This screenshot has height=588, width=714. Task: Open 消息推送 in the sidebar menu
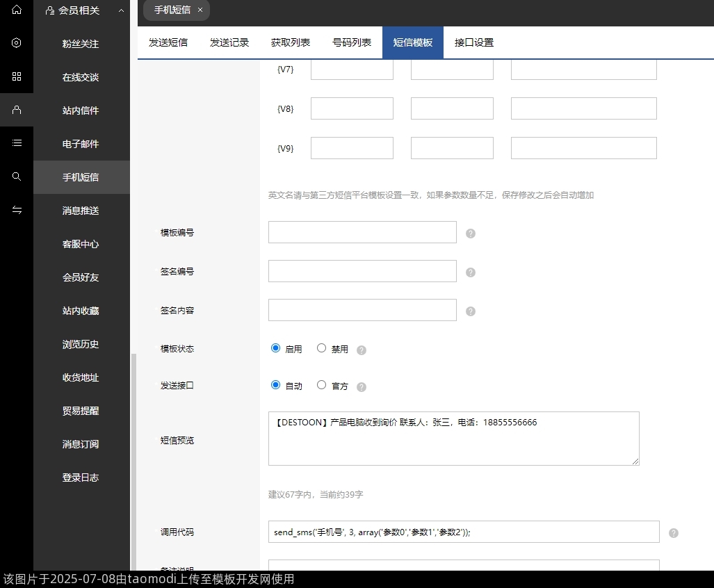[81, 211]
